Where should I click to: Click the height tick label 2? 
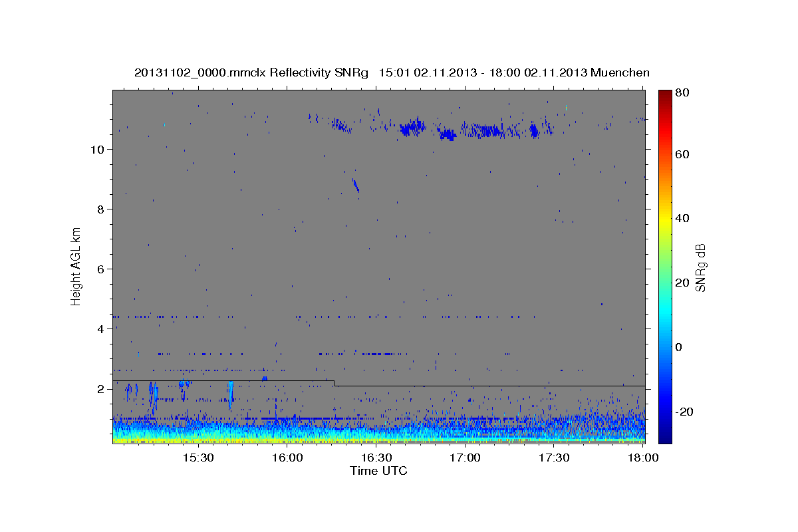pos(100,389)
